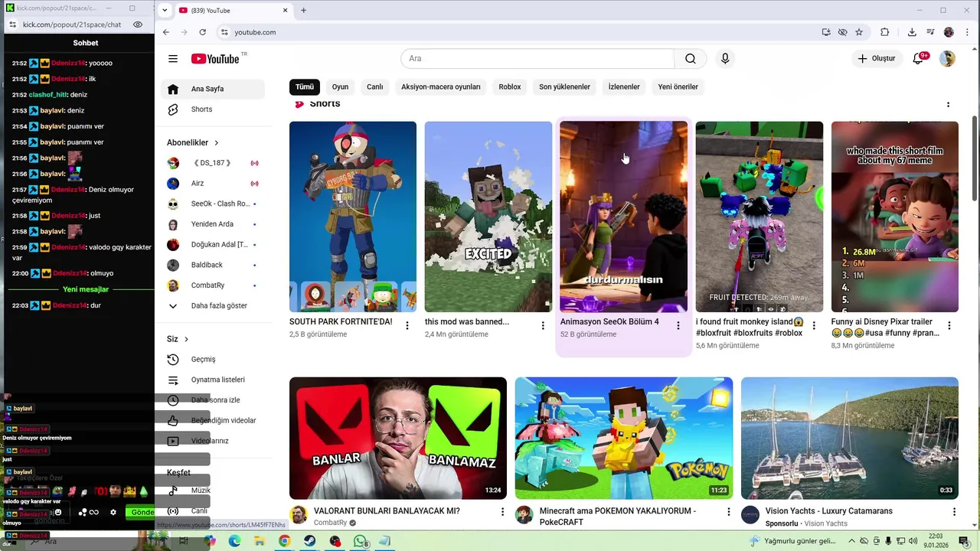980x551 pixels.
Task: Open options for Animasyon SeeOk Bölüm 4
Action: tap(678, 325)
